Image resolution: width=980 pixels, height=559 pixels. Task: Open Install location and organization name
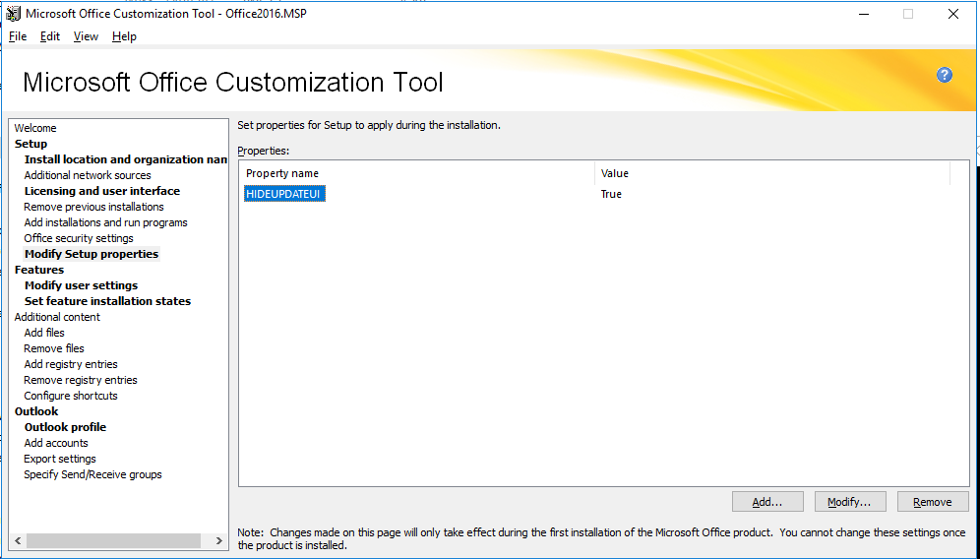point(126,159)
